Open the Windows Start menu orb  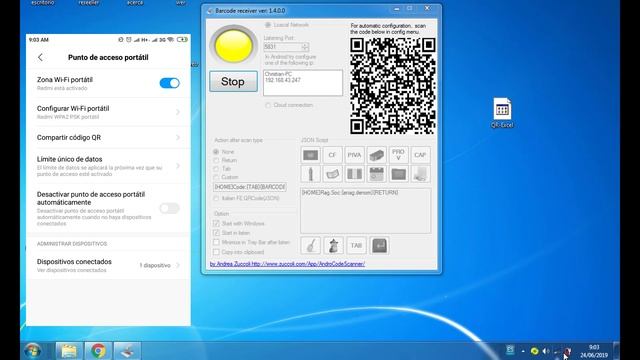tap(33, 351)
